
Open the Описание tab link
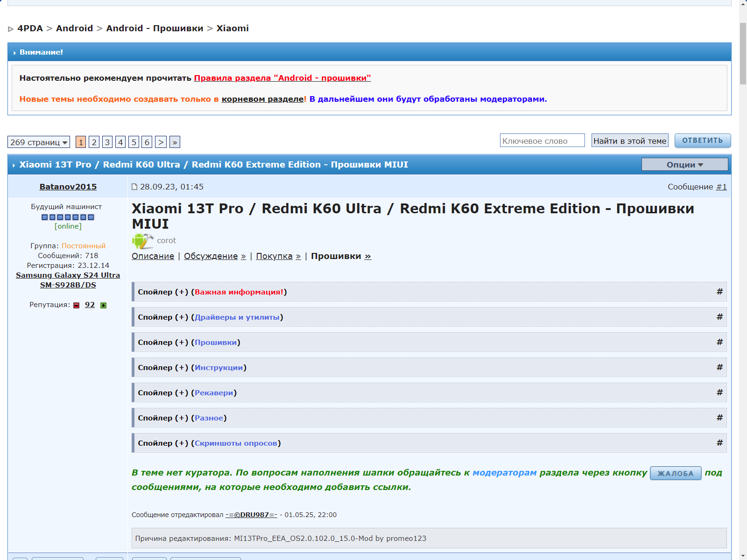pos(153,256)
